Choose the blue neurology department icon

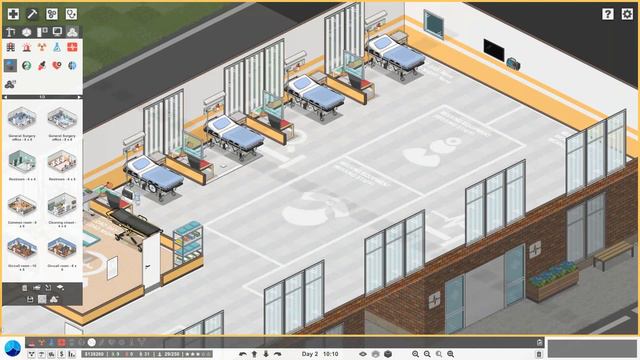coord(72,65)
